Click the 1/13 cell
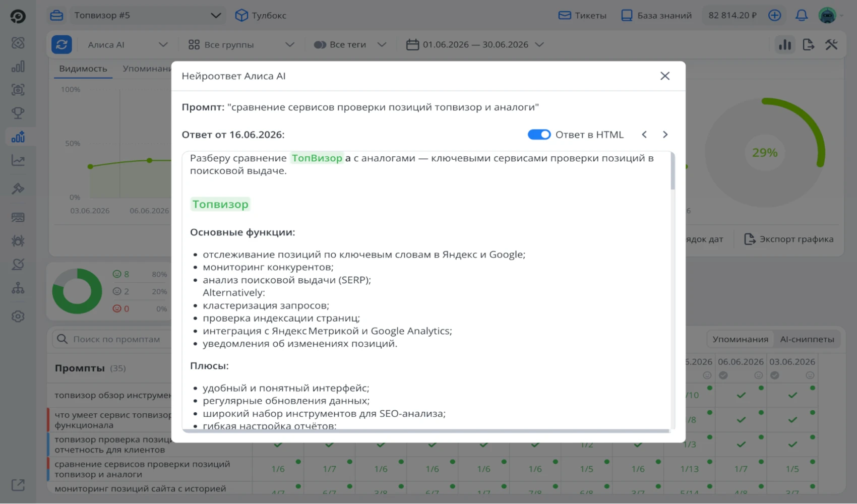857x504 pixels. pos(689,469)
